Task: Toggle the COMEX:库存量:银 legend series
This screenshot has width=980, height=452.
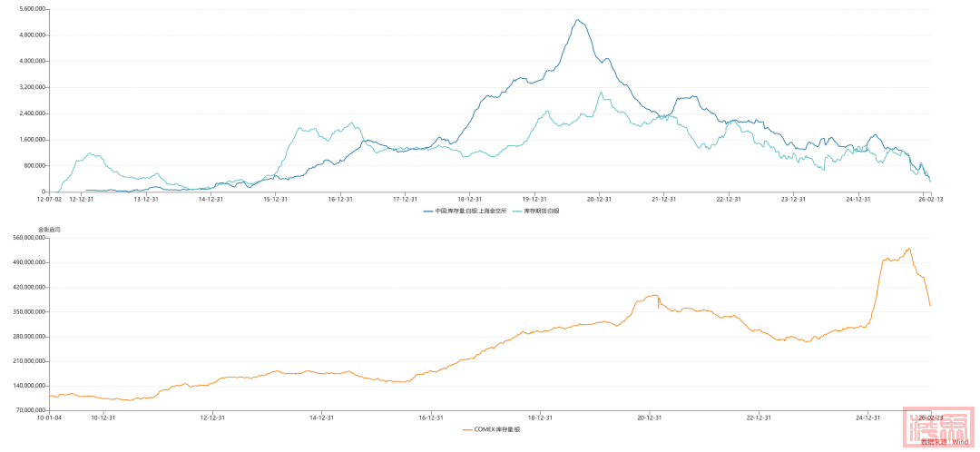Action: click(497, 428)
